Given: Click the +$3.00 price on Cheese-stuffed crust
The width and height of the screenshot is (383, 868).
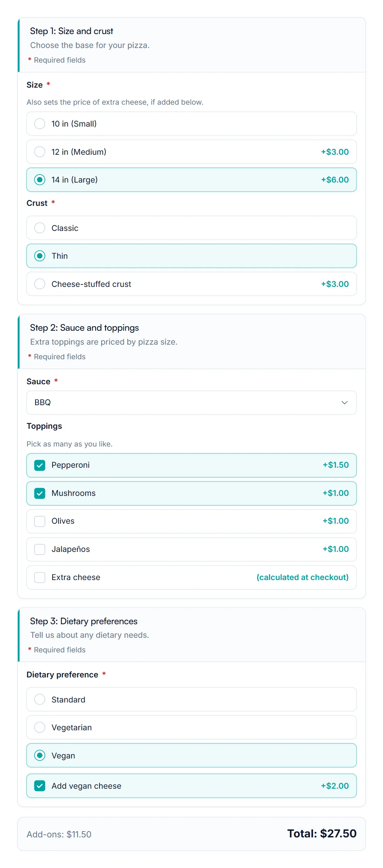Looking at the screenshot, I should [x=335, y=284].
